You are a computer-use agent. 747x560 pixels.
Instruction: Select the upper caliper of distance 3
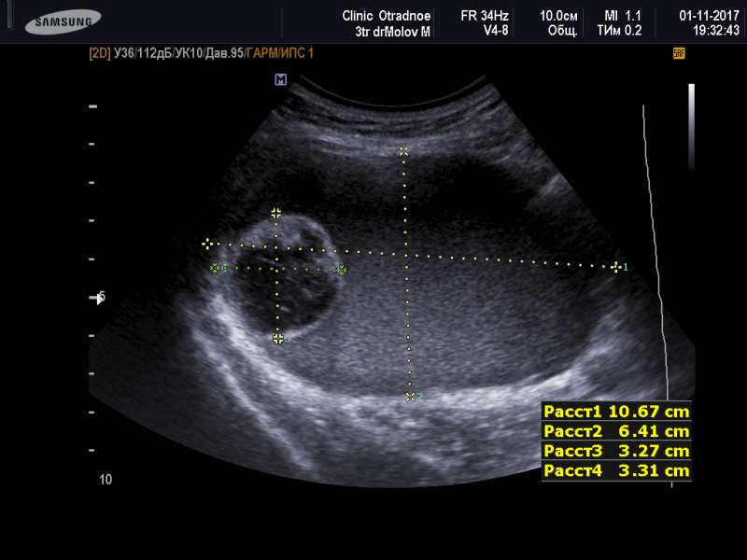[x=275, y=213]
